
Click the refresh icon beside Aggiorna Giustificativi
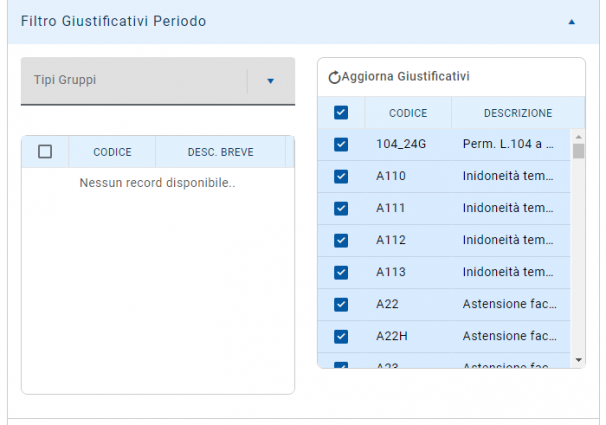[x=335, y=77]
